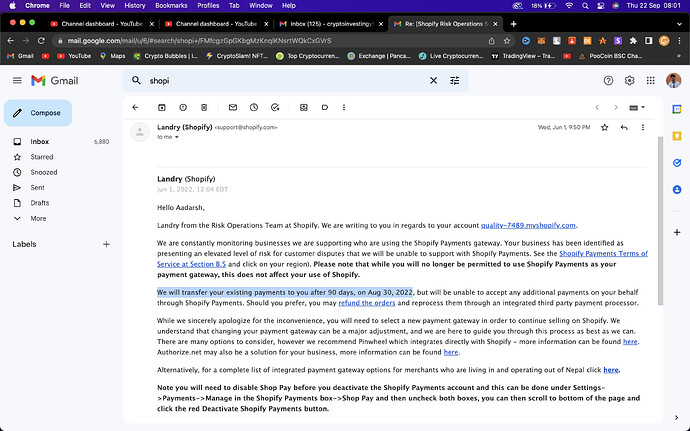Open Chrome extensions puzzle icon
This screenshot has width=690, height=431.
(x=633, y=41)
